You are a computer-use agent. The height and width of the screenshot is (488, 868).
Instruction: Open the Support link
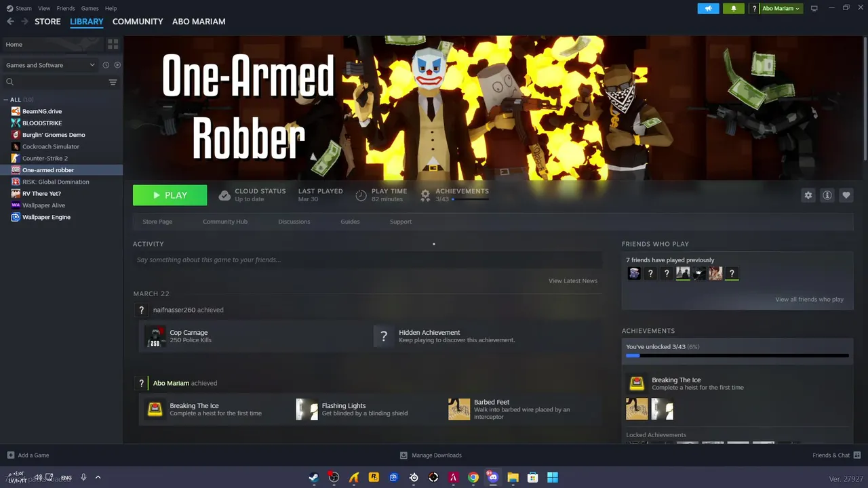pos(401,222)
